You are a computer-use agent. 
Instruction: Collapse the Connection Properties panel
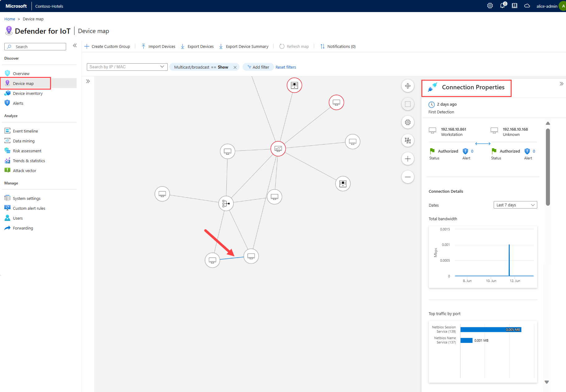point(561,84)
